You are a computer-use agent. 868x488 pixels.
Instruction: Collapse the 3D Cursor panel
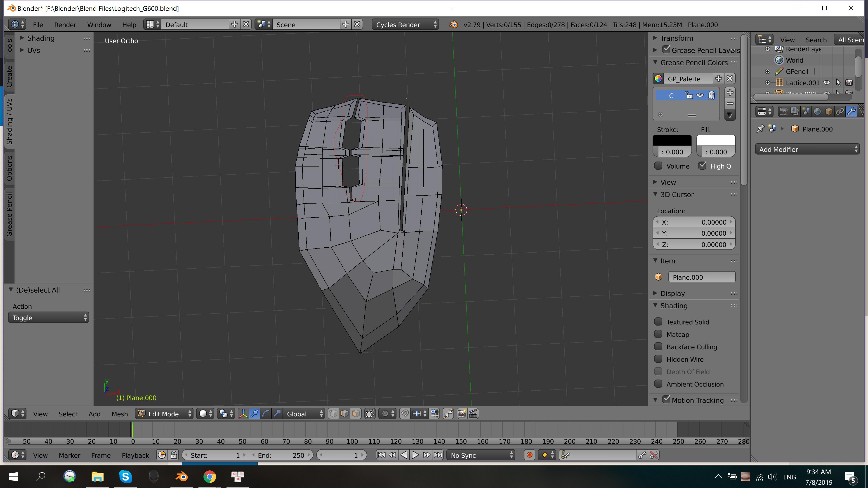[x=655, y=194]
